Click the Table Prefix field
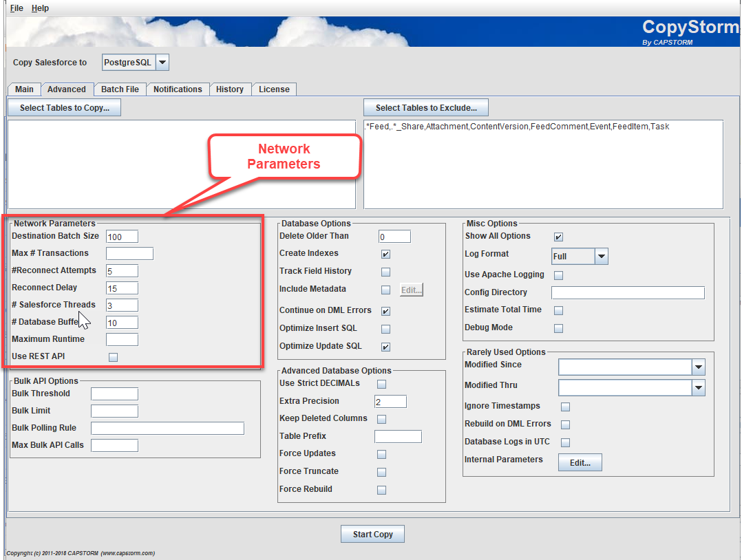 click(398, 437)
